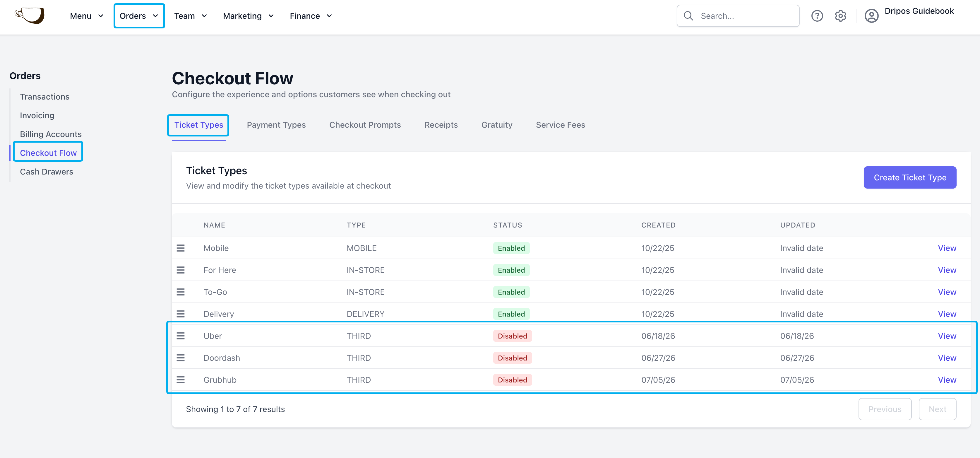Open the Finance dropdown menu

point(311,16)
